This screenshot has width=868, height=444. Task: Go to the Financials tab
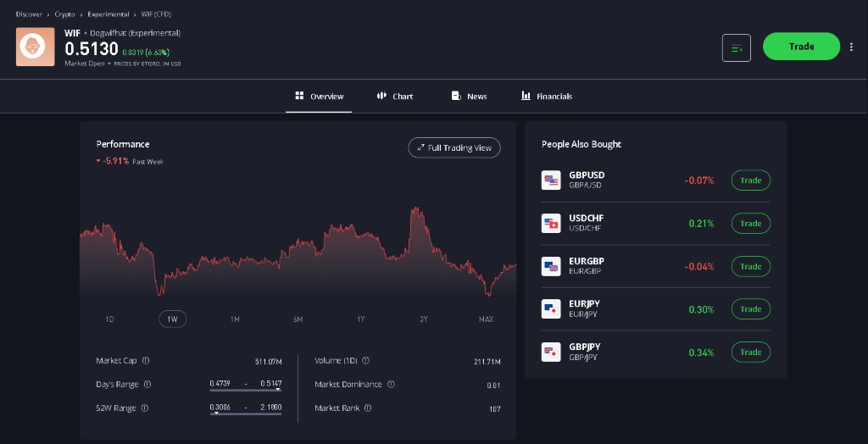coord(547,97)
